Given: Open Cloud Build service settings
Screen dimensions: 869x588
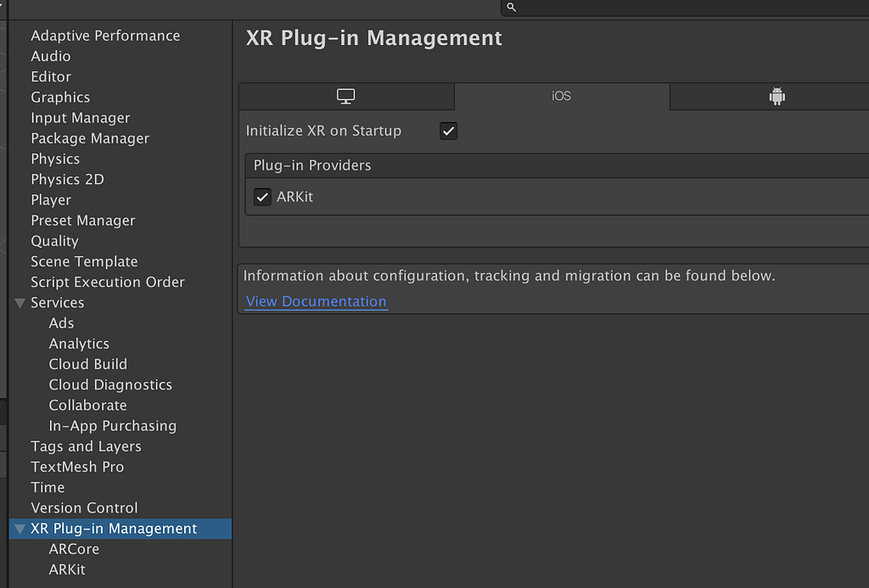Looking at the screenshot, I should [x=87, y=364].
